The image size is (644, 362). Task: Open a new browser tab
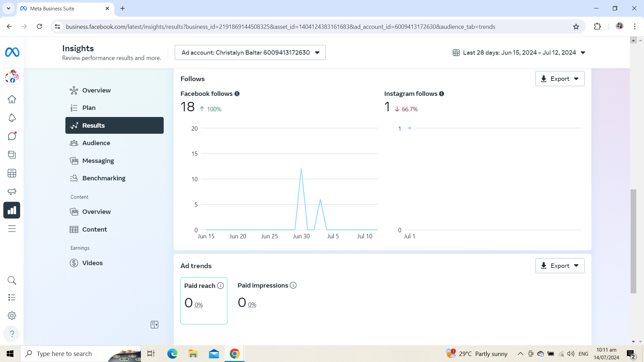tap(123, 8)
